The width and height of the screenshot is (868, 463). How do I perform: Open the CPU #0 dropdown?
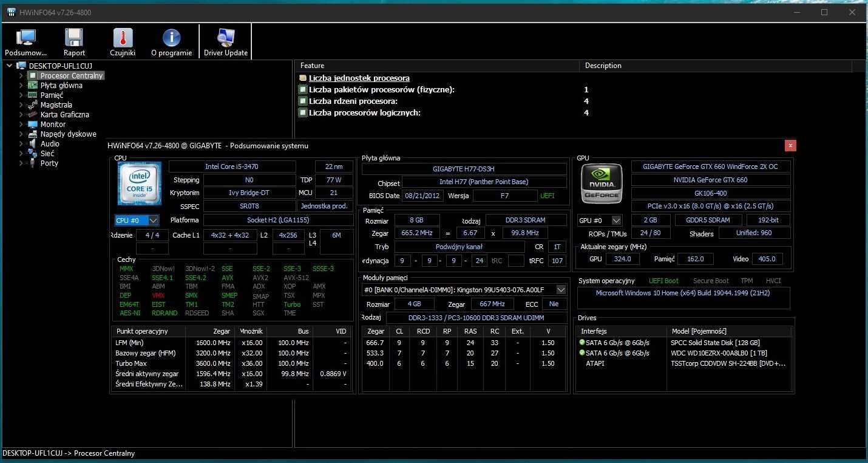(137, 220)
